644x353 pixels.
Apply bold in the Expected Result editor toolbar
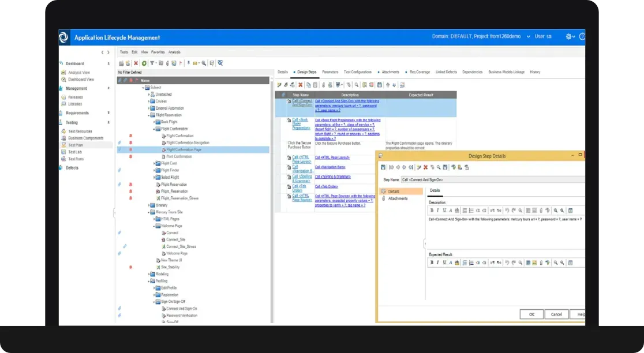tap(432, 262)
